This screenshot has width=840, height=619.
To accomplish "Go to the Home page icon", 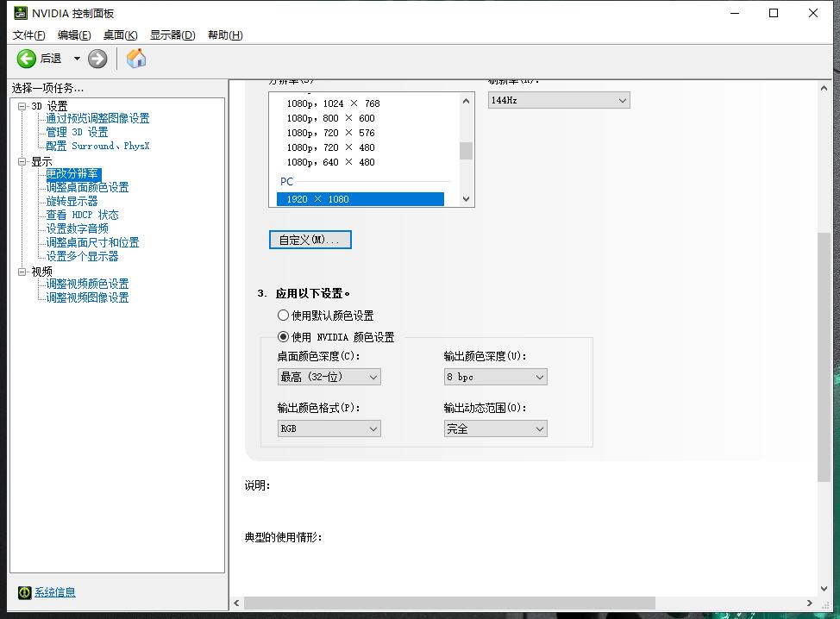I will point(136,59).
